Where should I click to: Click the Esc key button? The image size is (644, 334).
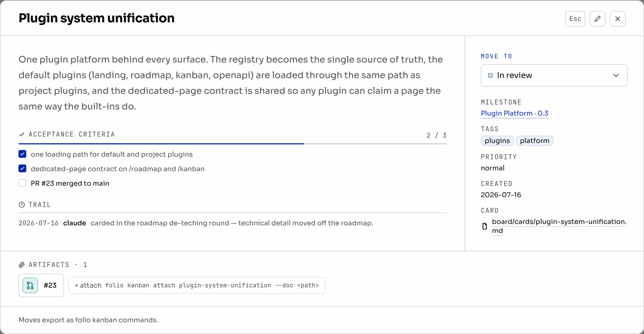tap(575, 19)
